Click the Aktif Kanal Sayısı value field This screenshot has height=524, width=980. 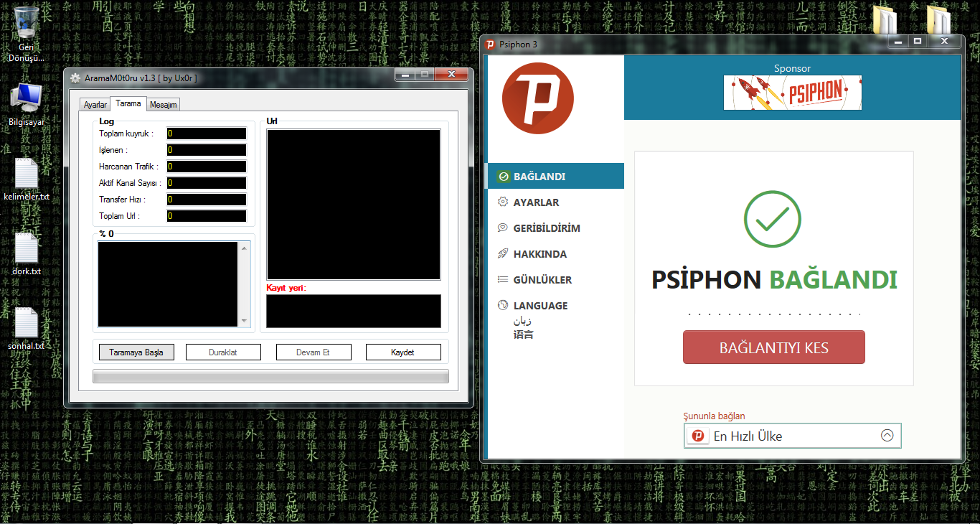[x=207, y=183]
